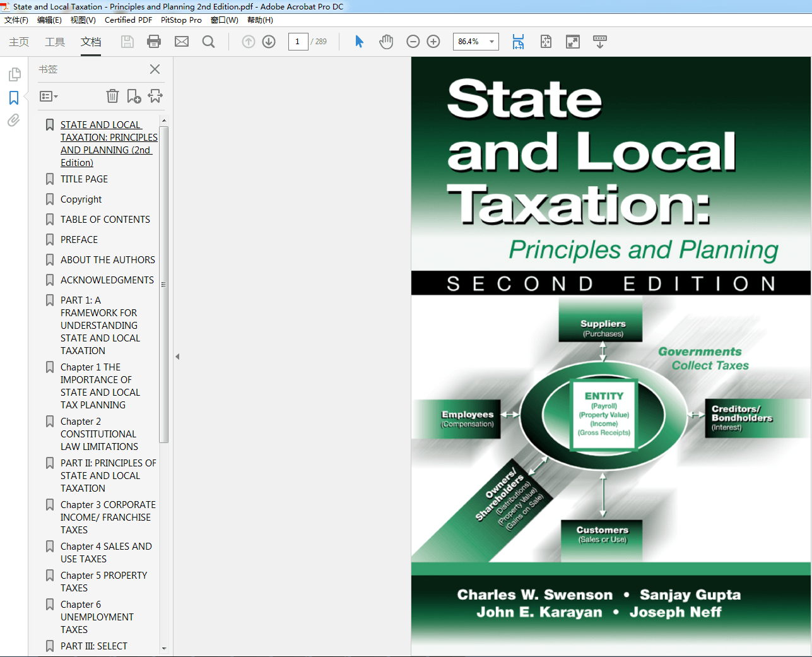Activate the Hand pan tool
Viewport: 812px width, 657px height.
386,42
